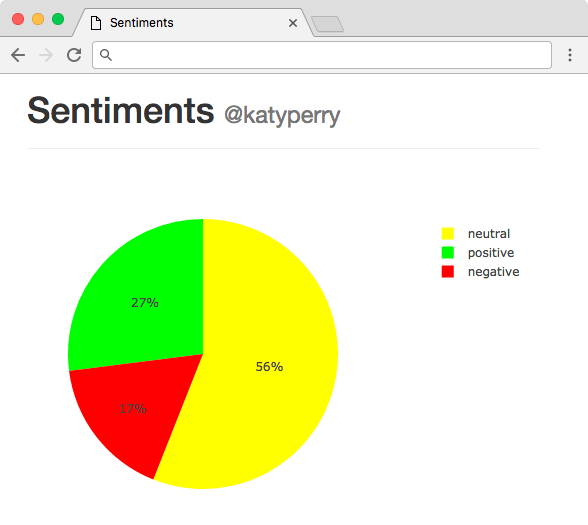The image size is (588, 525).
Task: Close the Sentiments tab
Action: tap(293, 23)
